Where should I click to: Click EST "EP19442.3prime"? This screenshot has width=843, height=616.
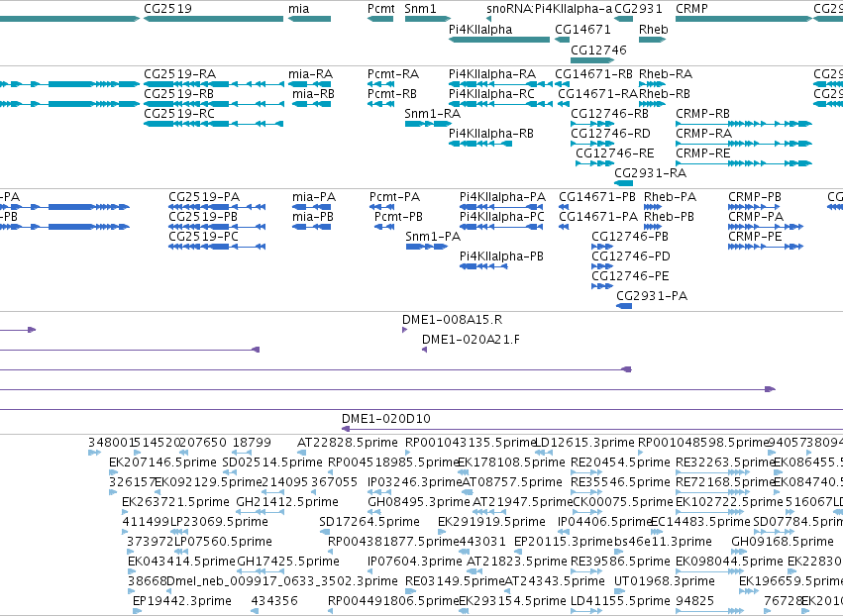point(182,601)
